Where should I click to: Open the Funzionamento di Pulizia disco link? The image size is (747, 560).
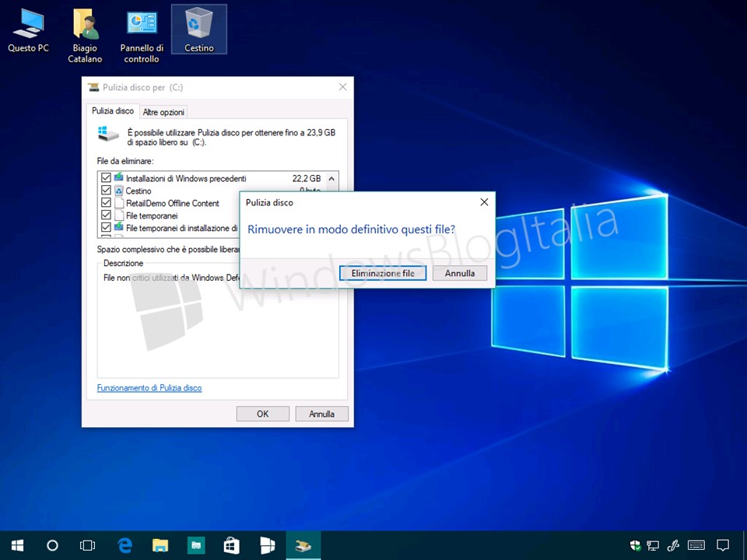[x=149, y=388]
